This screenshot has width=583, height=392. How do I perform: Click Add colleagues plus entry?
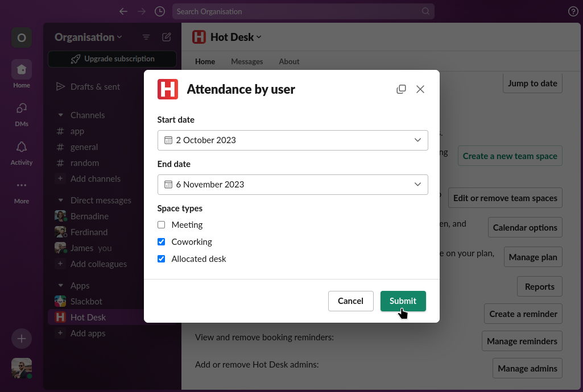pyautogui.click(x=98, y=264)
